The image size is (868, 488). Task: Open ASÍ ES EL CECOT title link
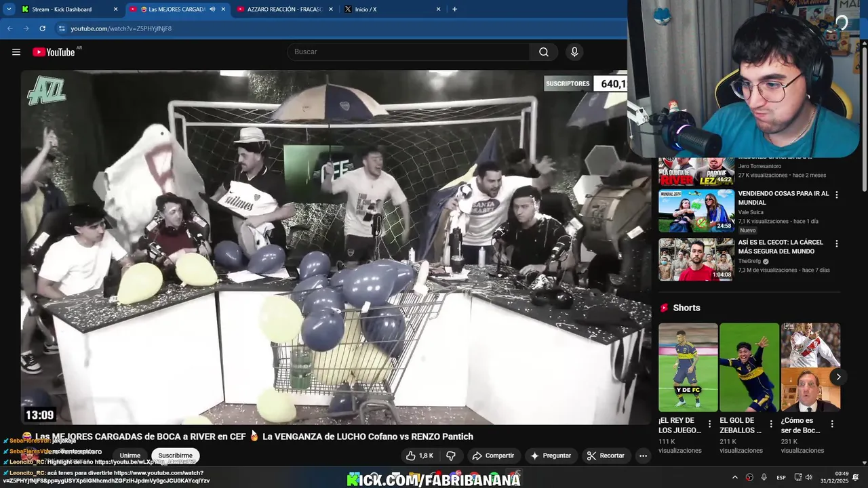point(781,247)
